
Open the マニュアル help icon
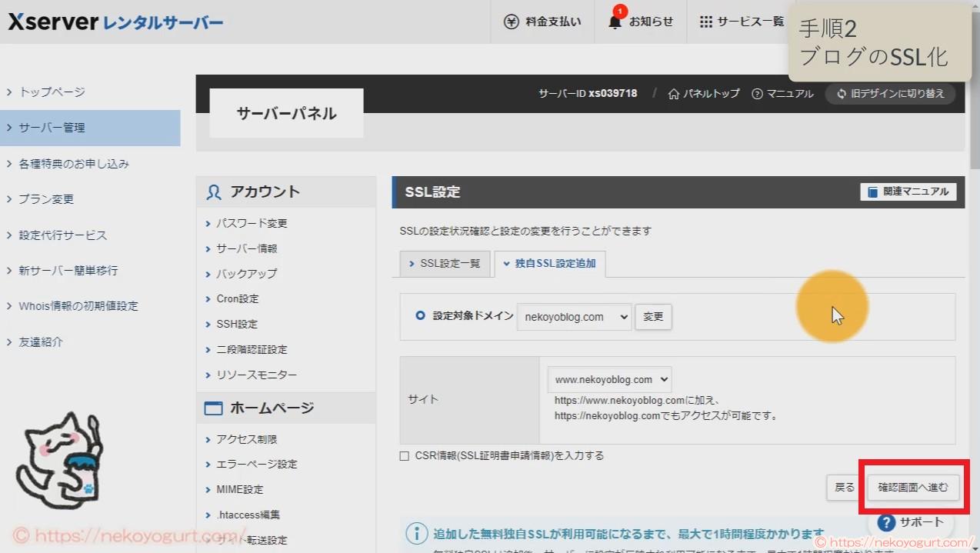click(x=758, y=93)
